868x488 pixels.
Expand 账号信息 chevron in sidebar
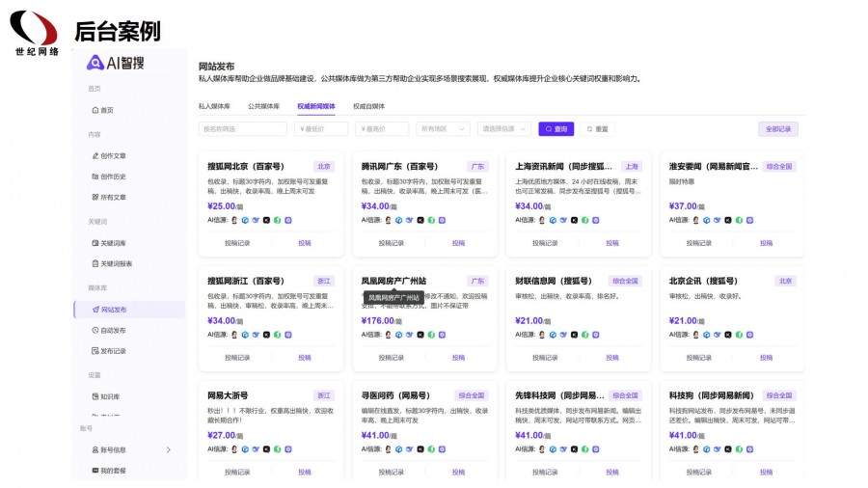(169, 449)
